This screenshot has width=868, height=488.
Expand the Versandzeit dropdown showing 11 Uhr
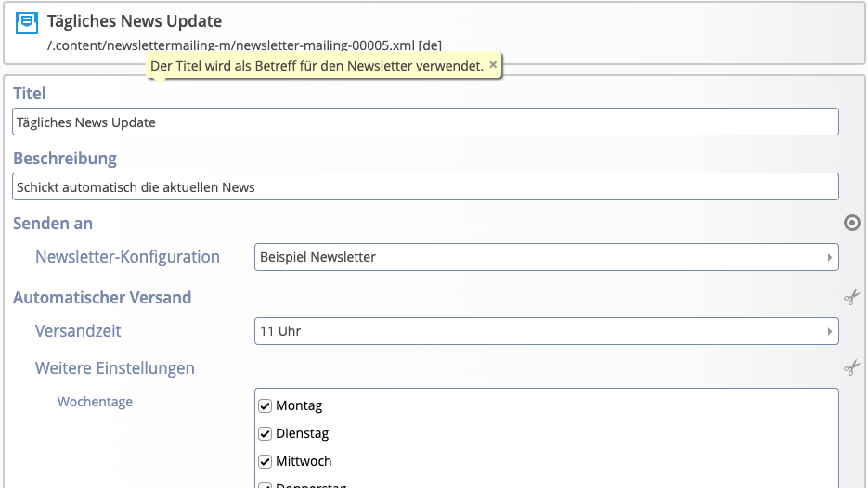coord(546,331)
